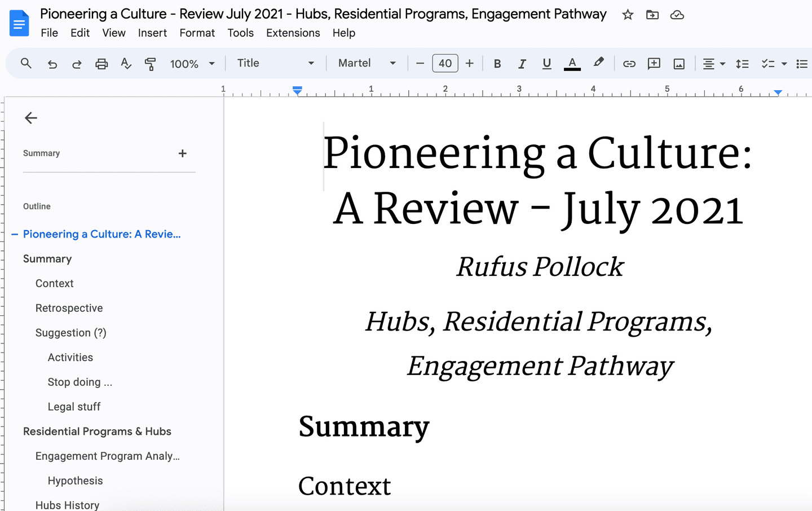Toggle bold formatting
Image resolution: width=812 pixels, height=511 pixels.
click(497, 63)
